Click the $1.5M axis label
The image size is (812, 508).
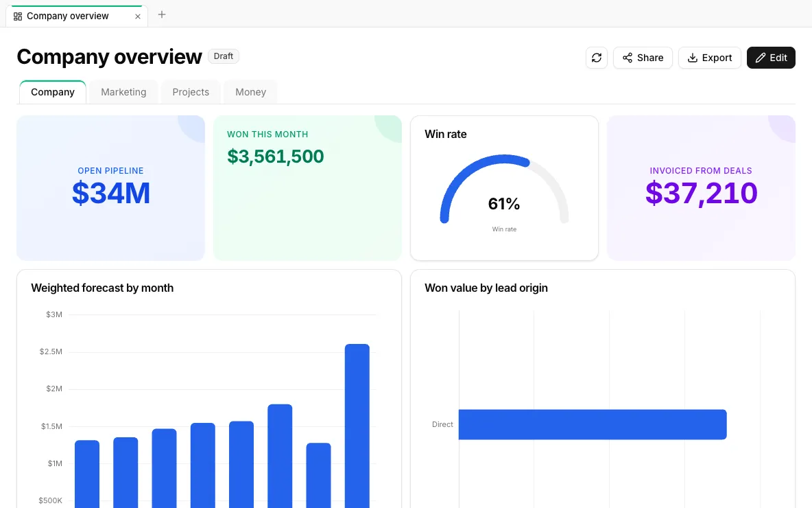pyautogui.click(x=51, y=426)
